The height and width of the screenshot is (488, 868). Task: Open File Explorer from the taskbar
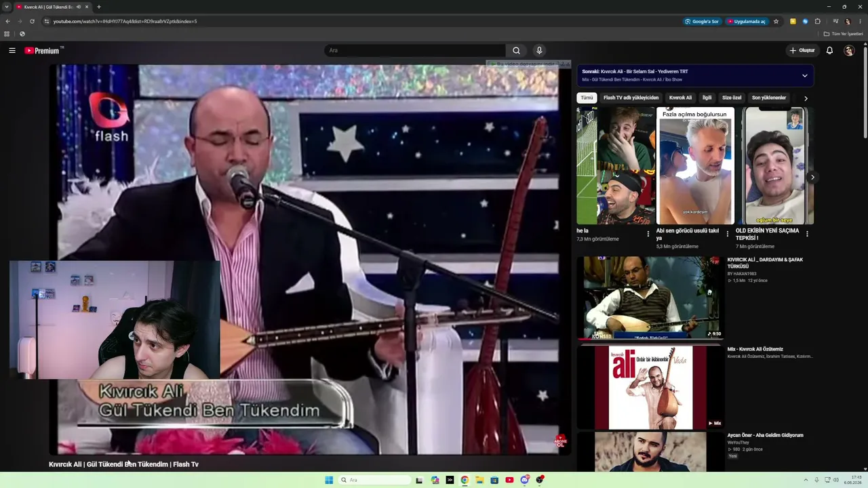(479, 480)
